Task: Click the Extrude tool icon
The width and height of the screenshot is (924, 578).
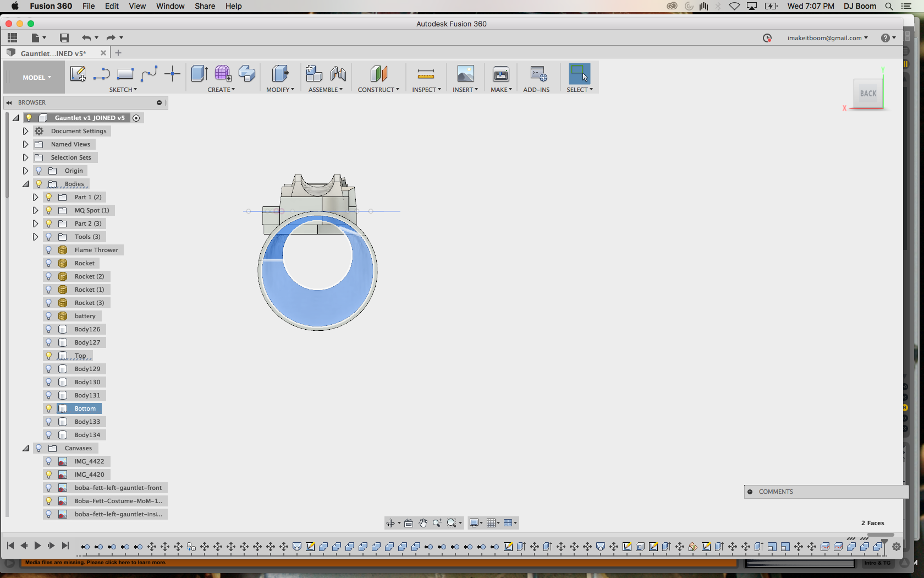Action: [199, 74]
